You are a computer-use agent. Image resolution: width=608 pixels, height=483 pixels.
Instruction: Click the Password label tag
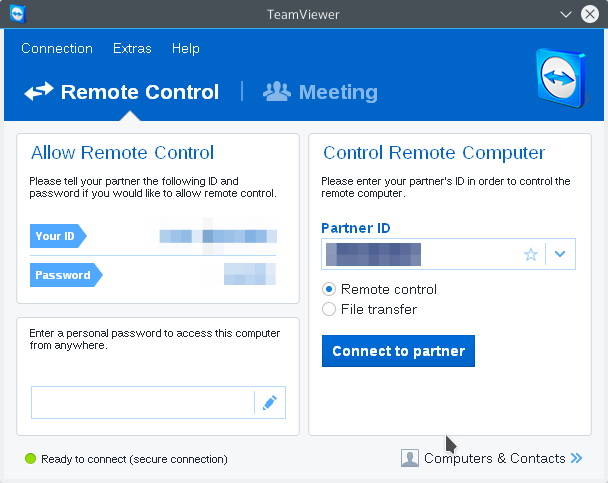pos(66,275)
